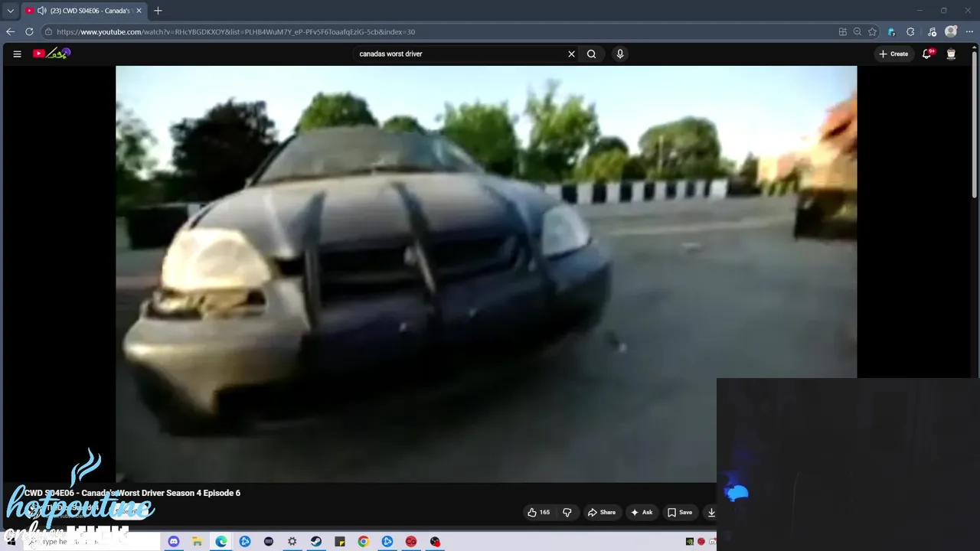Open the browser profile avatar
This screenshot has width=980, height=551.
(x=951, y=31)
